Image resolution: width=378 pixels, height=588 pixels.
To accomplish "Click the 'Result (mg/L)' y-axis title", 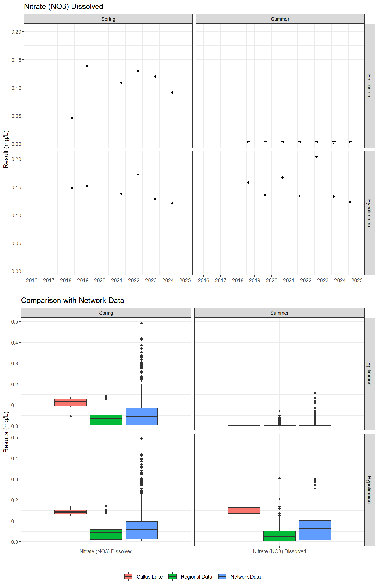I will [x=6, y=149].
